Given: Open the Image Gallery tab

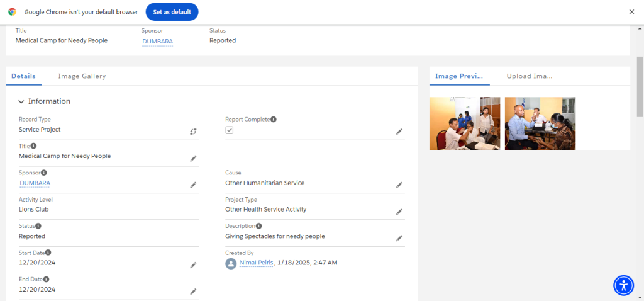Looking at the screenshot, I should 82,76.
